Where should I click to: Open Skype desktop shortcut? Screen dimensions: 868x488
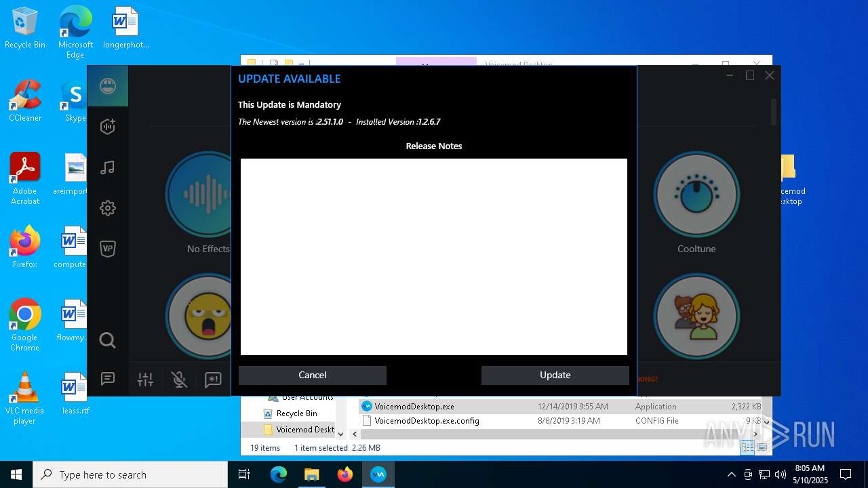click(x=75, y=102)
